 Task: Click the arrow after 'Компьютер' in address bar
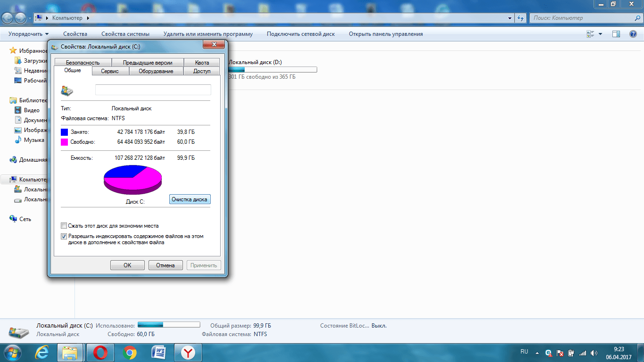(88, 18)
